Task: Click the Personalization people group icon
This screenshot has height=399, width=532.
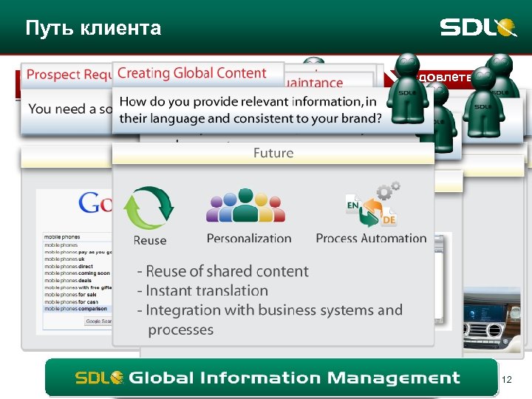Action: (x=245, y=205)
